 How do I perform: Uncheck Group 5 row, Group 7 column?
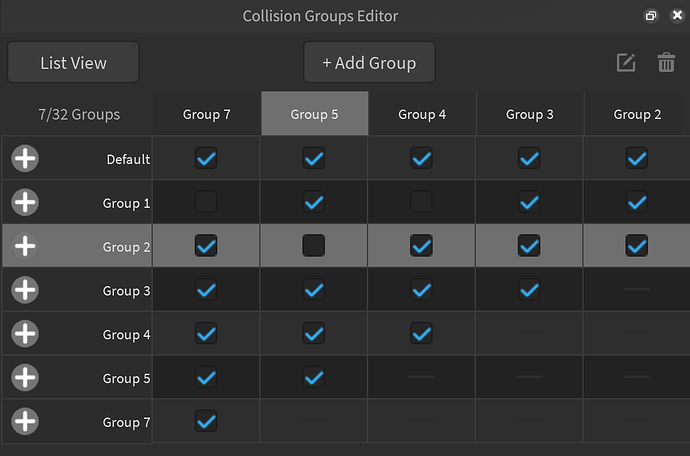pos(206,377)
